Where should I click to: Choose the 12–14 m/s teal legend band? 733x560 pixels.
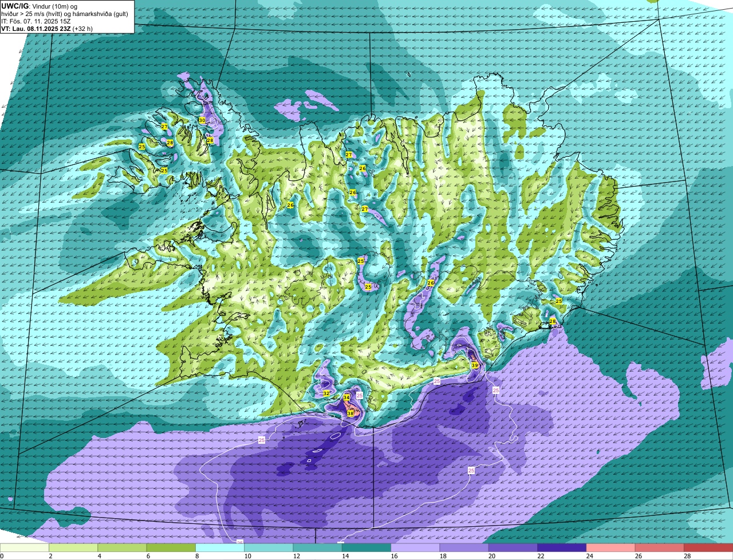317,547
